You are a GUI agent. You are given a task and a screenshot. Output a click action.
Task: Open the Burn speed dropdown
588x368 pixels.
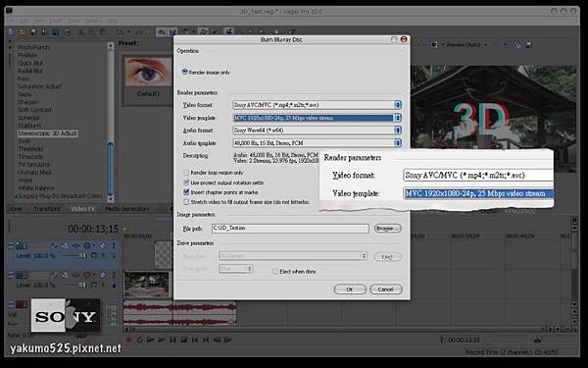[235, 269]
